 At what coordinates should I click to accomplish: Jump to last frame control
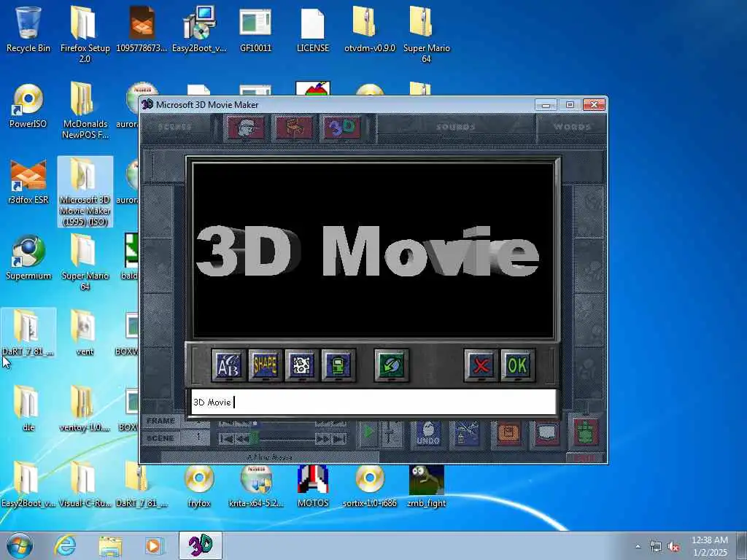339,438
